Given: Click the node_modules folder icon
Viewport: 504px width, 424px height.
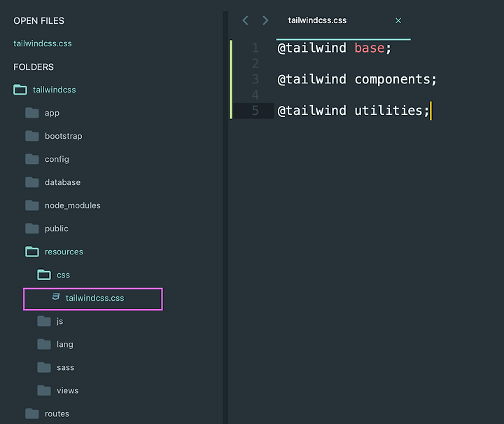Looking at the screenshot, I should 31,205.
